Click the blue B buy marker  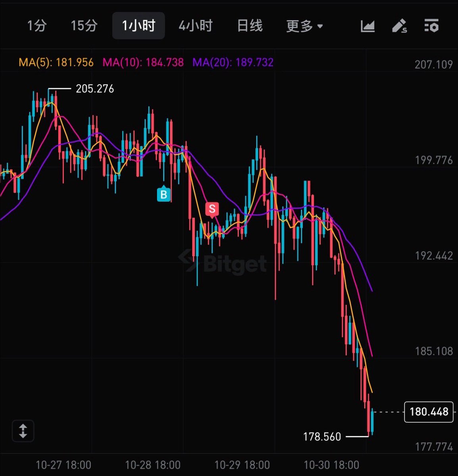click(x=164, y=194)
